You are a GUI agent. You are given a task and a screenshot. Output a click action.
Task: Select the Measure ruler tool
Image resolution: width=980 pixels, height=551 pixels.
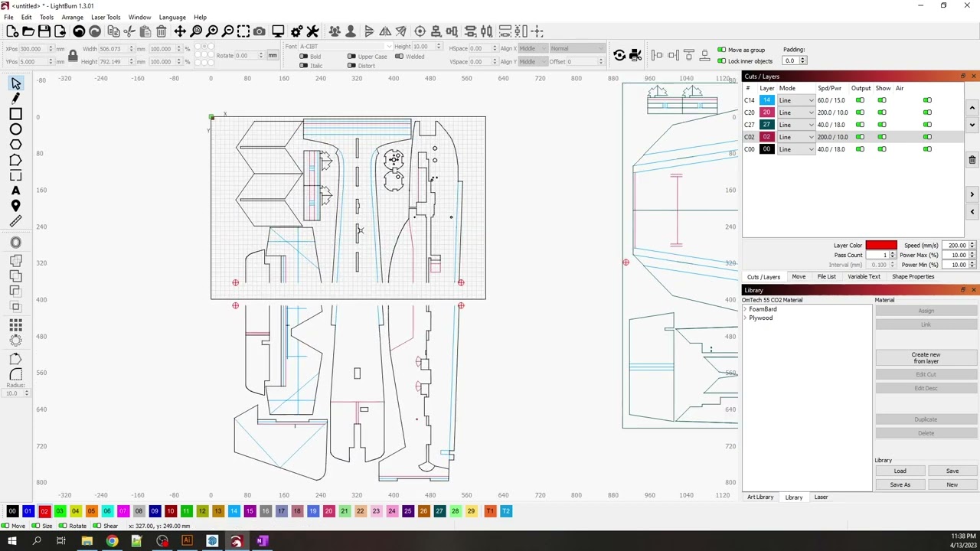click(16, 221)
